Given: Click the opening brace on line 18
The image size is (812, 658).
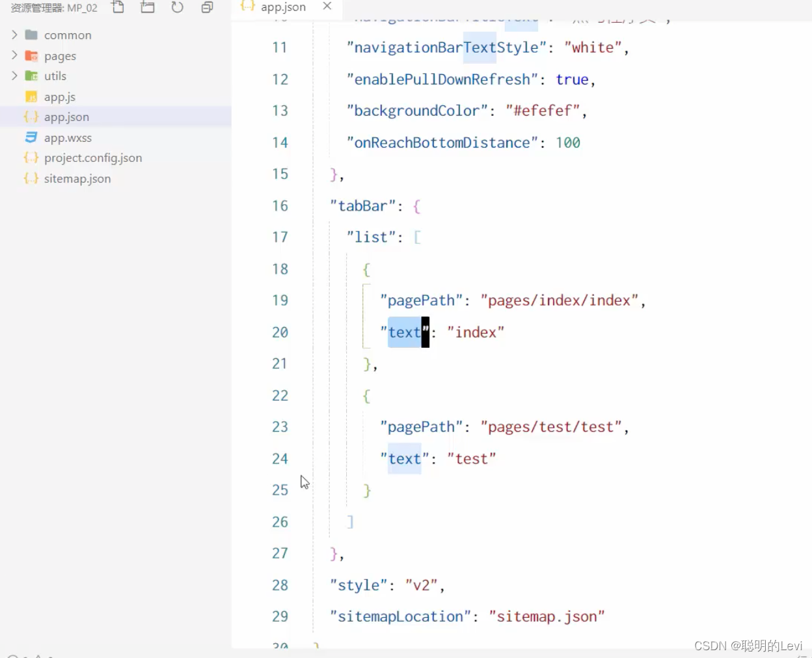Looking at the screenshot, I should coord(367,269).
